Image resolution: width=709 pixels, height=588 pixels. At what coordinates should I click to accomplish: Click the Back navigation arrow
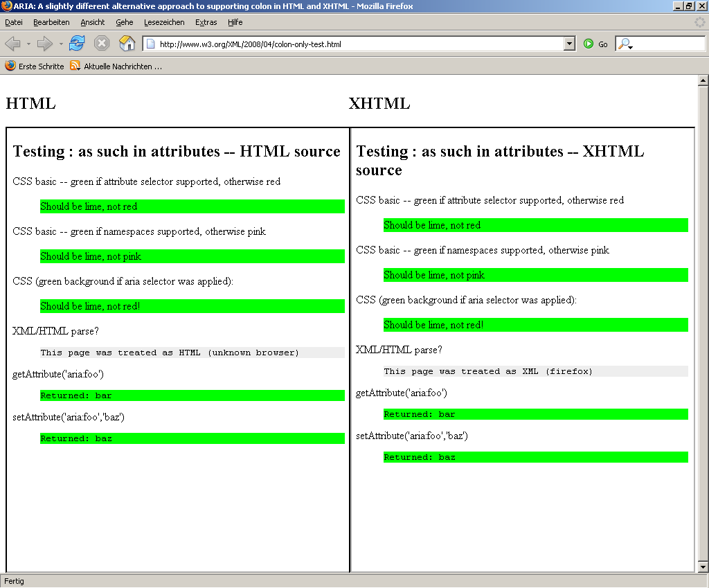pyautogui.click(x=12, y=44)
